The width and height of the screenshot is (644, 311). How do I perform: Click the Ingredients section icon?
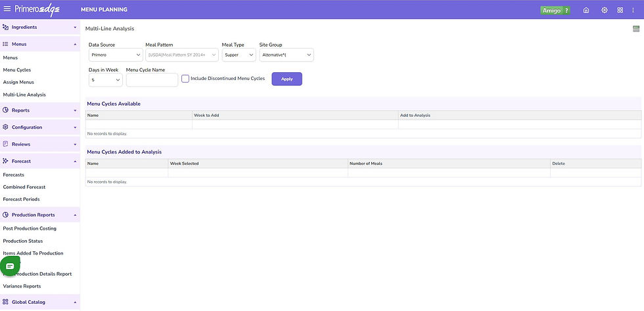(5, 27)
